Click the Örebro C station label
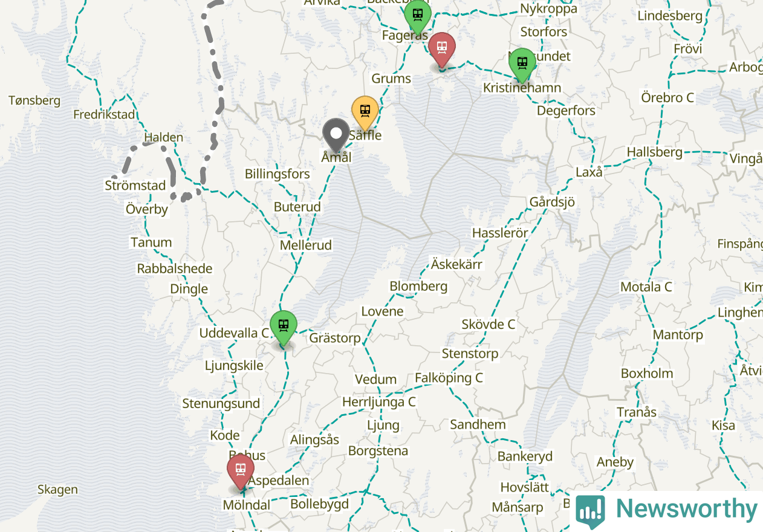 [x=667, y=97]
